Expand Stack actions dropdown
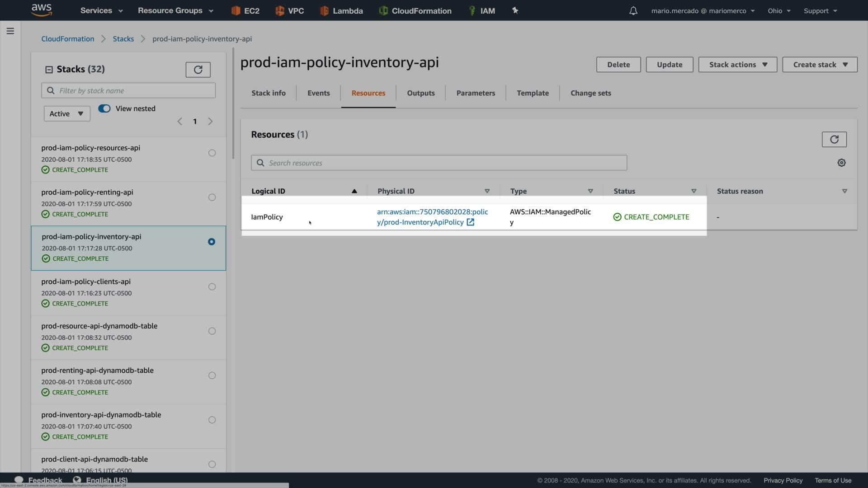The height and width of the screenshot is (488, 868). pyautogui.click(x=737, y=65)
